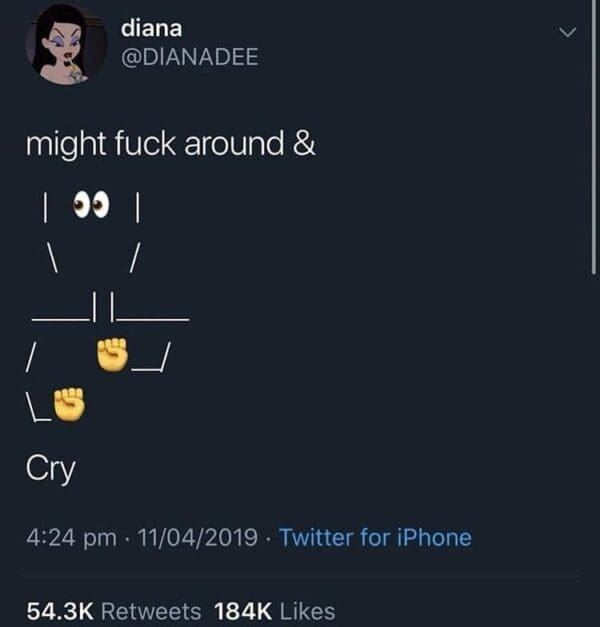Click the 4:24 pm timestamp

[x=72, y=537]
